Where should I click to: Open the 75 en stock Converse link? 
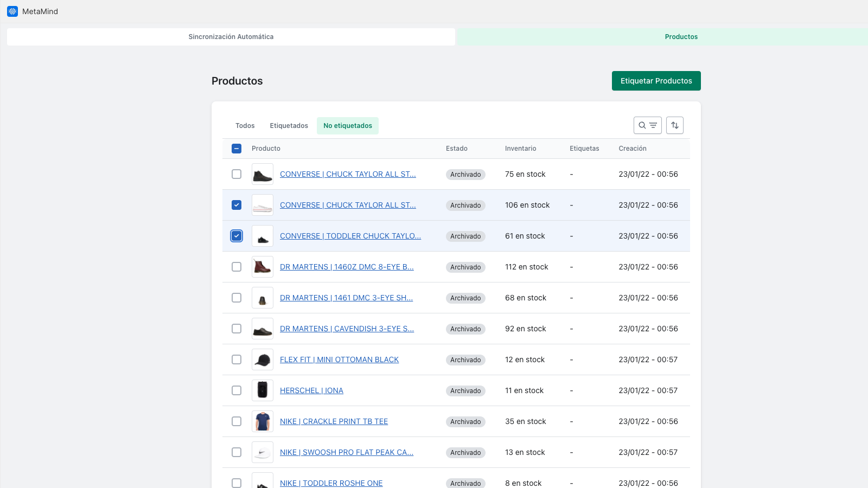click(x=348, y=174)
